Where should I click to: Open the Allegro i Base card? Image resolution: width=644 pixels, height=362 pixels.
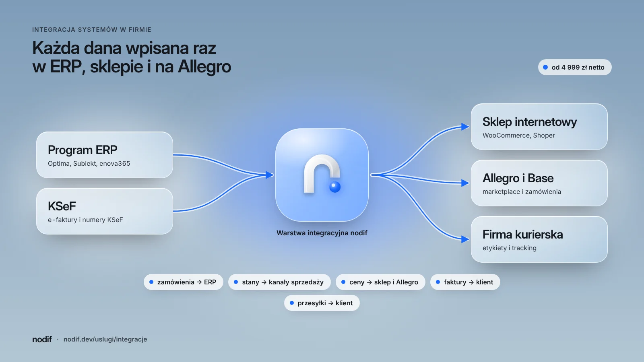coord(539,183)
